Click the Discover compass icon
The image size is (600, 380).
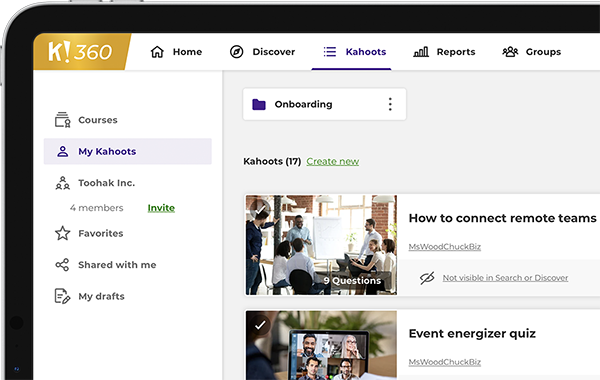(x=236, y=52)
